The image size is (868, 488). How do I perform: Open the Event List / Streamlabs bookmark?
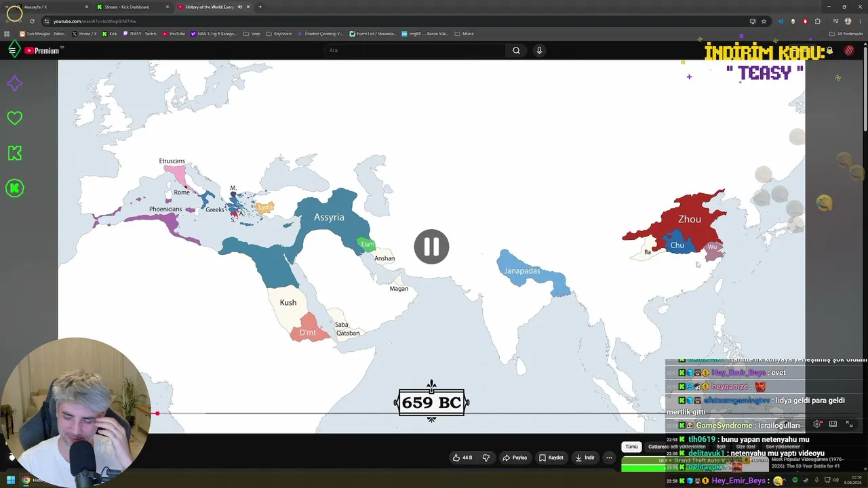coord(373,34)
